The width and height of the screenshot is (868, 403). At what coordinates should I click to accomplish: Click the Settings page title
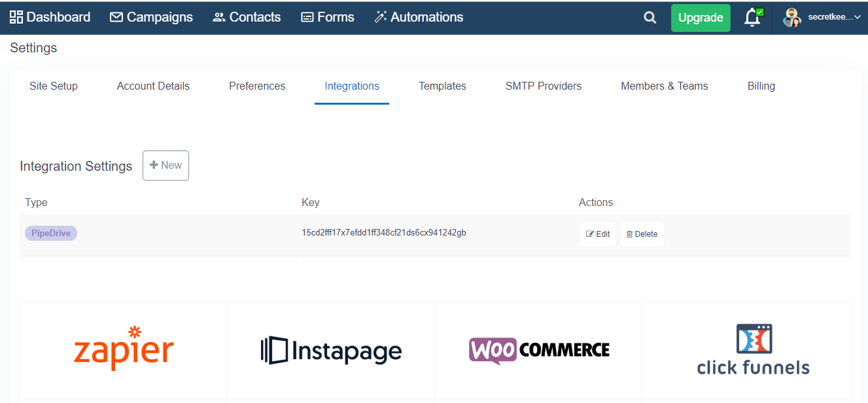[33, 48]
